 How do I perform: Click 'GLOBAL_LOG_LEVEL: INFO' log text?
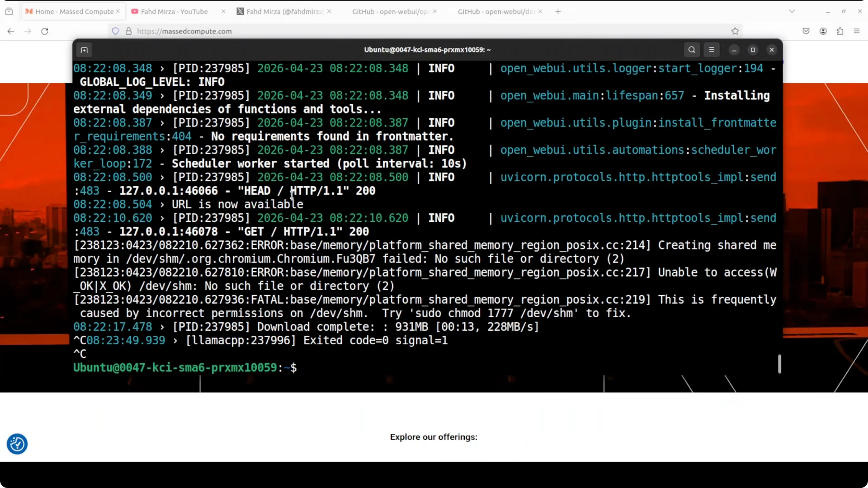pos(152,82)
